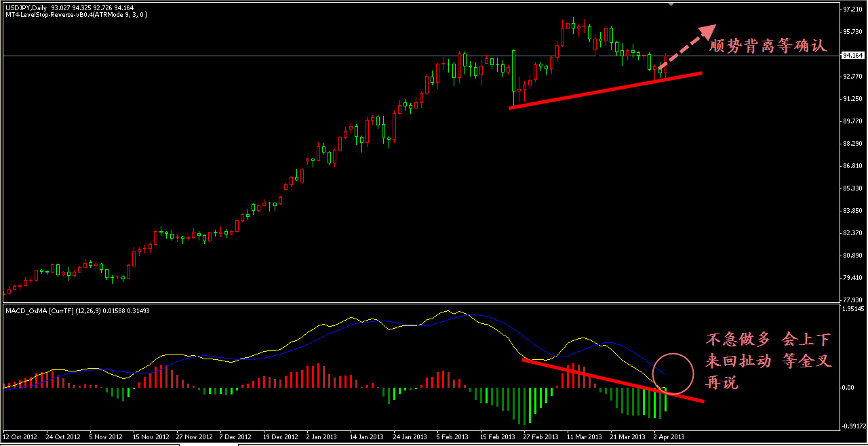The width and height of the screenshot is (868, 446).
Task: Click the 2 Apr 2013 date label
Action: click(x=669, y=437)
